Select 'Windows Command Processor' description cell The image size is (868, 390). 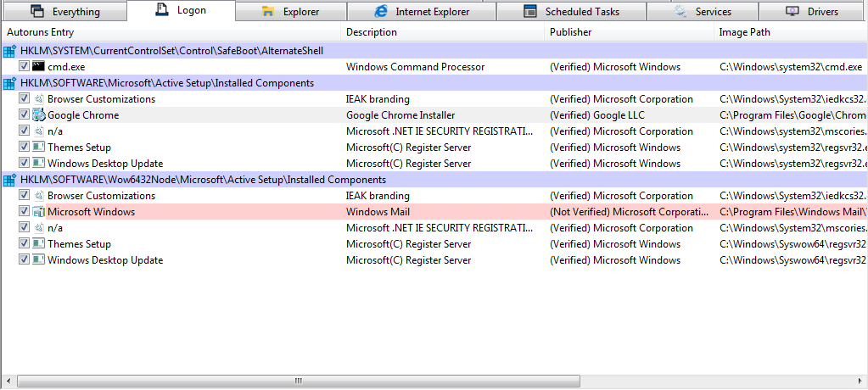click(x=415, y=67)
